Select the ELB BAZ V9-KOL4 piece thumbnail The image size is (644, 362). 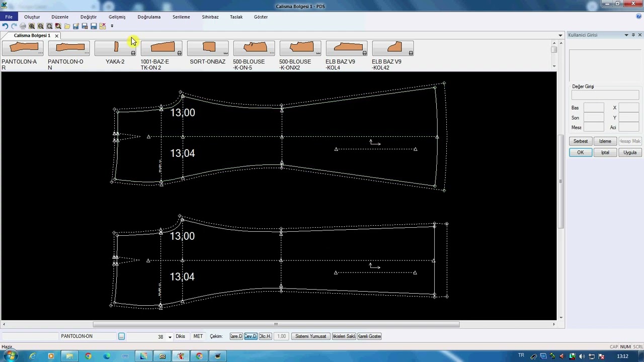[x=347, y=48]
